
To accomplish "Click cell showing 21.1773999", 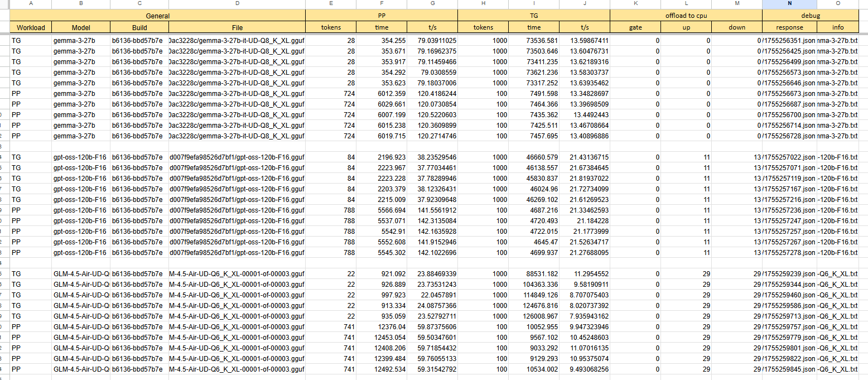I will [585, 232].
